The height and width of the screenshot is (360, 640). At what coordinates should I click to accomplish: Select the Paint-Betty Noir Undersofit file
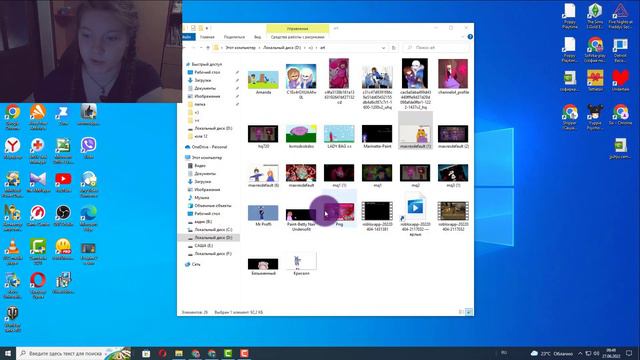click(x=301, y=220)
